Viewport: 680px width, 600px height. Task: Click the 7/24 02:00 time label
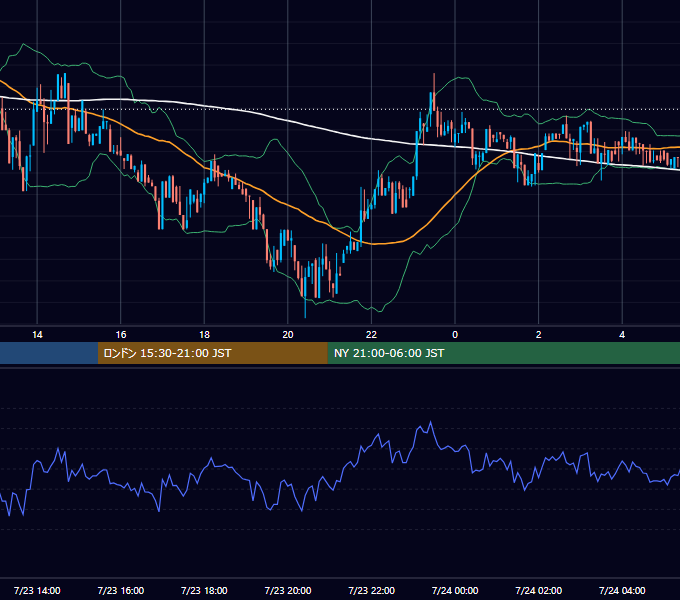tap(539, 590)
